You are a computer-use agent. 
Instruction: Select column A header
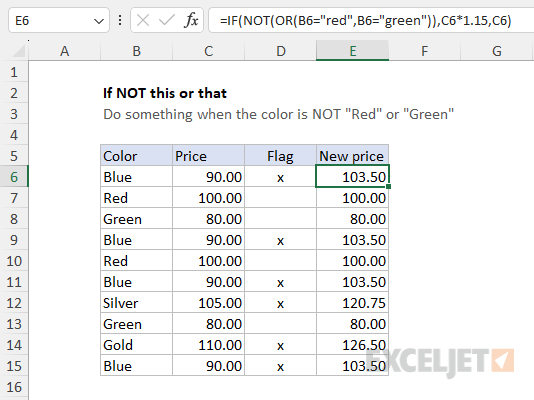tap(65, 51)
